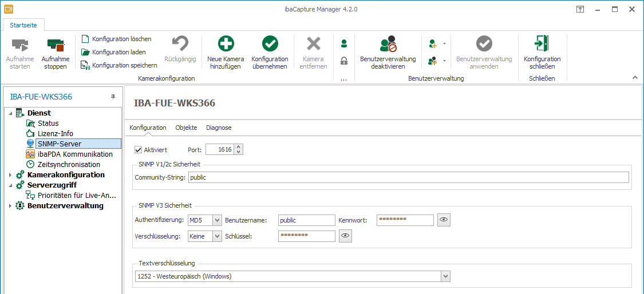The image size is (644, 294).
Task: Increase port number with up arrow
Action: click(239, 147)
